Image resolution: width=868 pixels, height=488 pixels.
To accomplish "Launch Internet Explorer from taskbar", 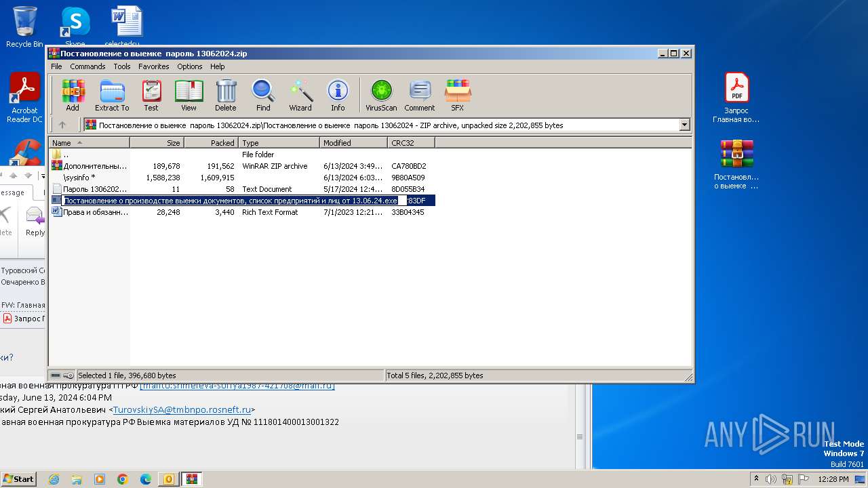I will [54, 479].
